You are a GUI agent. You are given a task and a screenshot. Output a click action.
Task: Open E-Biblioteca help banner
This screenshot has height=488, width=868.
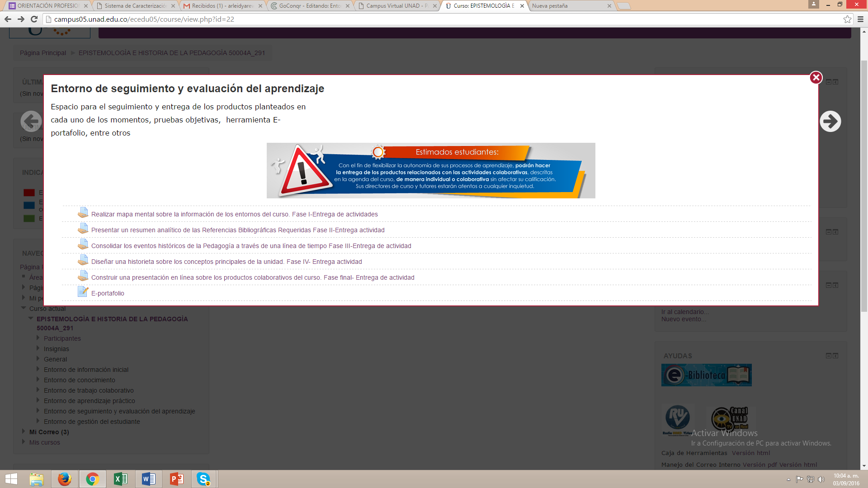coord(706,375)
